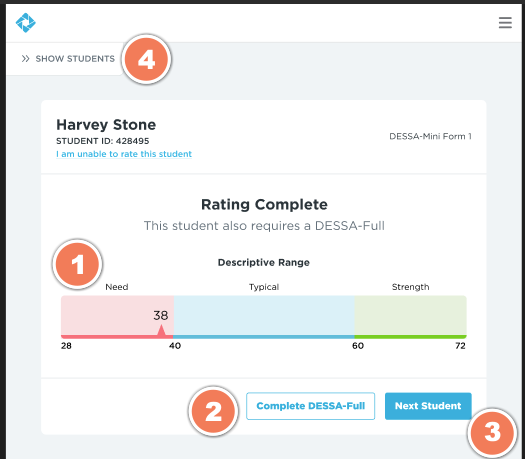The height and width of the screenshot is (459, 525).
Task: Click the Complete DESSA-Full button
Action: pos(310,406)
